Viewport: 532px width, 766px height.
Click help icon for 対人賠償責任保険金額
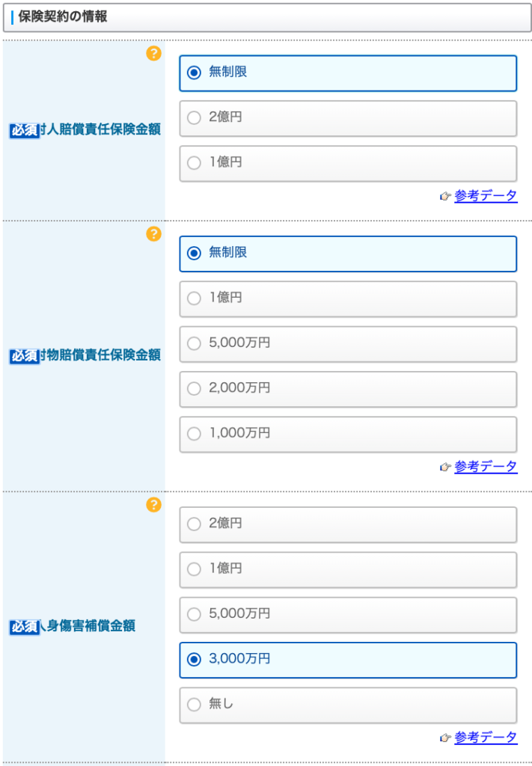[x=153, y=53]
